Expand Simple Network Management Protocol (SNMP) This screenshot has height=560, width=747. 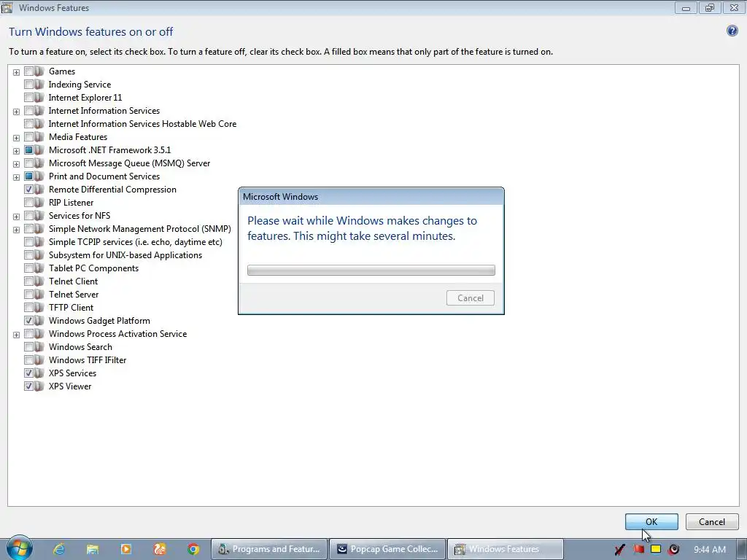pos(16,230)
